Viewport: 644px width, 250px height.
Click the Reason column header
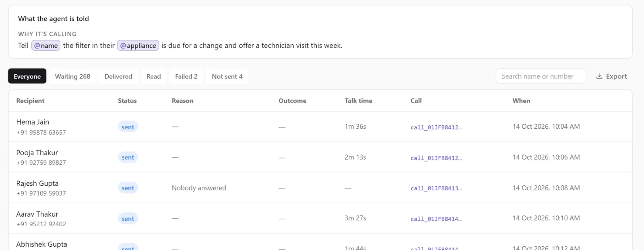point(183,100)
